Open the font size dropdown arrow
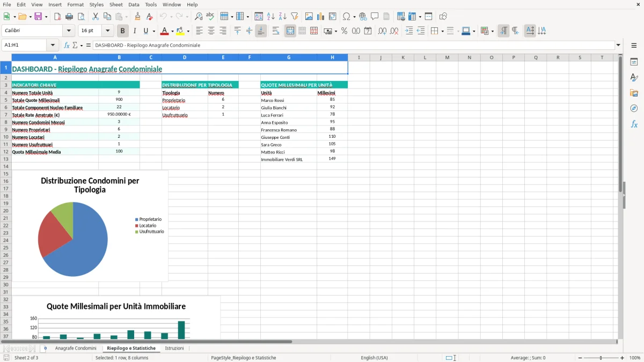This screenshot has height=362, width=644. 107,31
